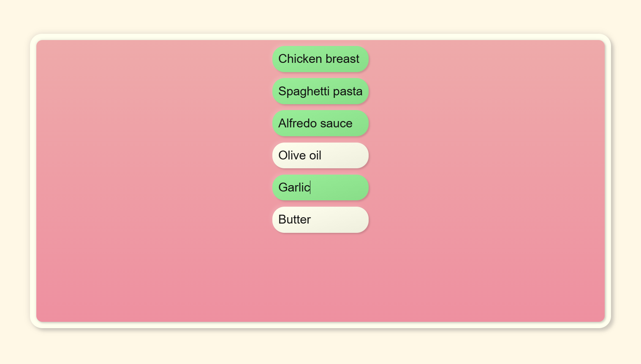Select the topmost ingredient pill, Chicken breast
Screen dimensions: 641x364
click(x=320, y=59)
